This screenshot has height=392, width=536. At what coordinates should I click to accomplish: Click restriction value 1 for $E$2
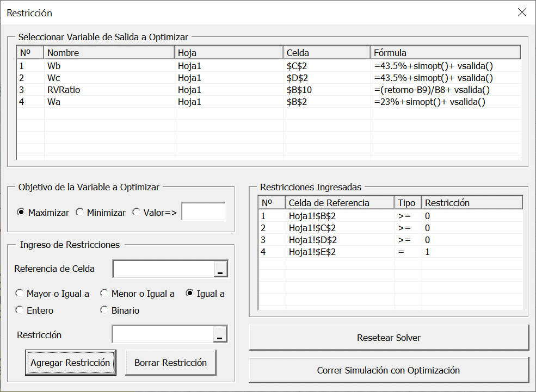[427, 252]
